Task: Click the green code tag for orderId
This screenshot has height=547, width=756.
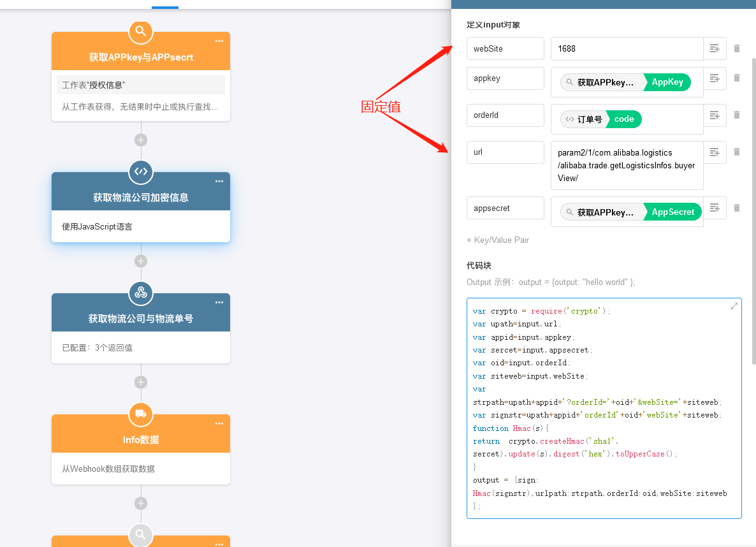Action: (623, 119)
